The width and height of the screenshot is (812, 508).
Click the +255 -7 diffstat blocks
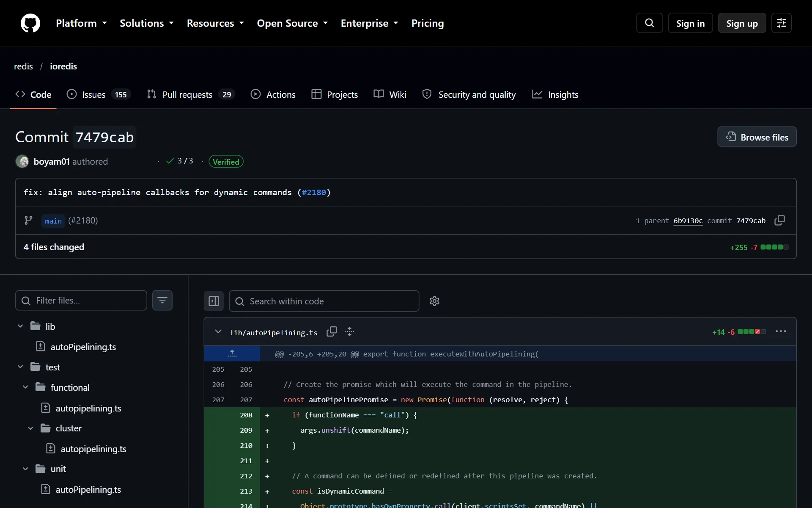(x=774, y=247)
